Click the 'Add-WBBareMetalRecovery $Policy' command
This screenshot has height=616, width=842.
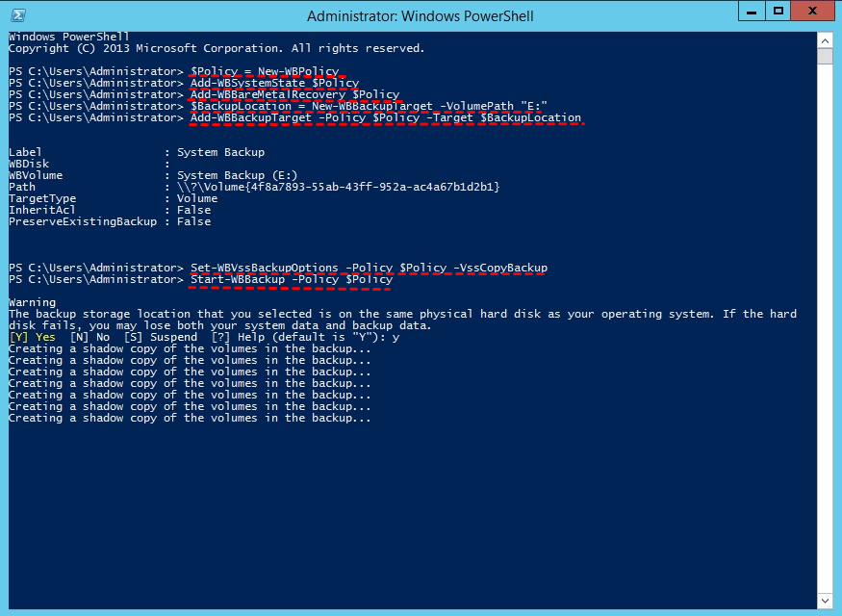tap(294, 94)
